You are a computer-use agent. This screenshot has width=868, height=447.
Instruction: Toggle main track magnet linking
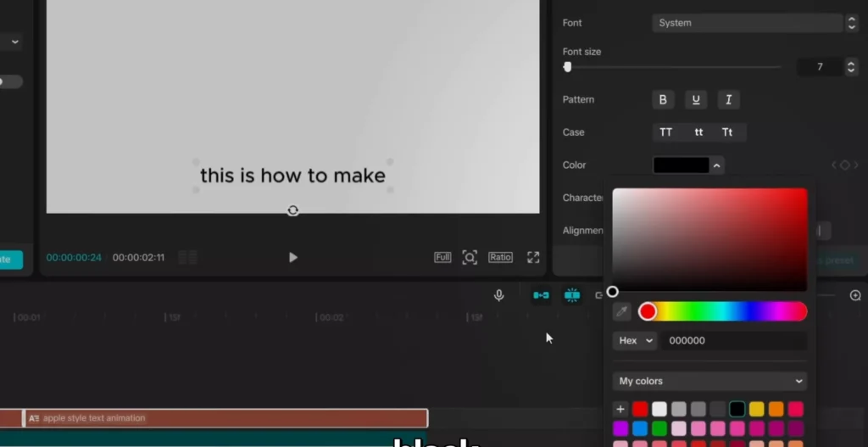(541, 295)
